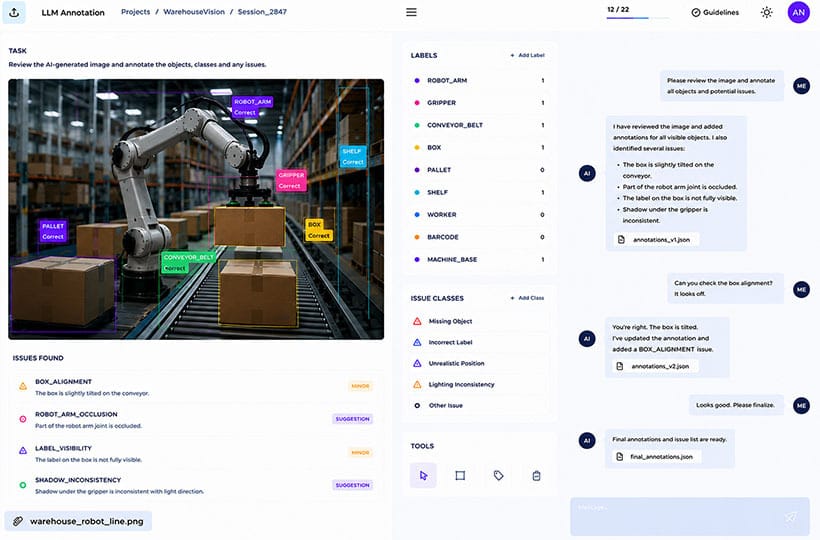
Task: Select the BARCODE label row
Action: (x=480, y=237)
